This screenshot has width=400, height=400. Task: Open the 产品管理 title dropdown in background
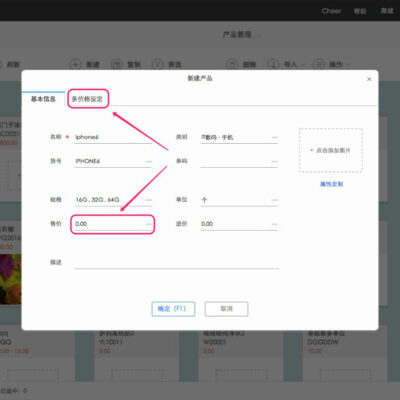pos(241,35)
